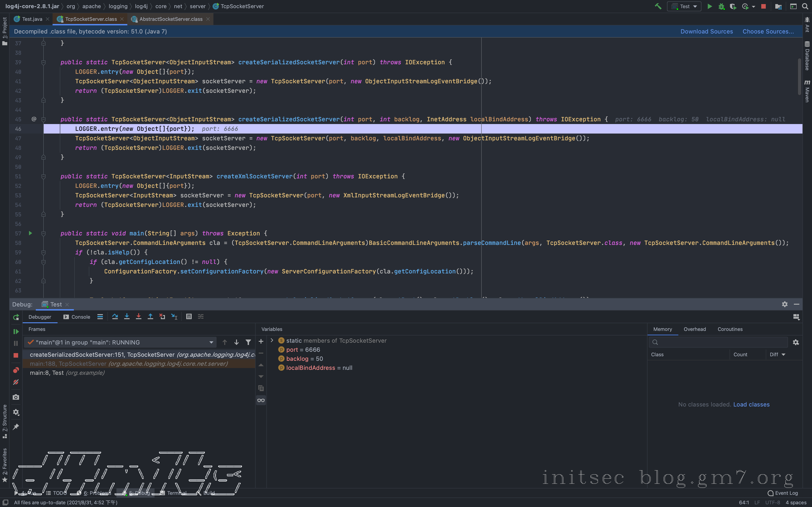The width and height of the screenshot is (812, 507).
Task: Click the Load classes link
Action: (751, 404)
